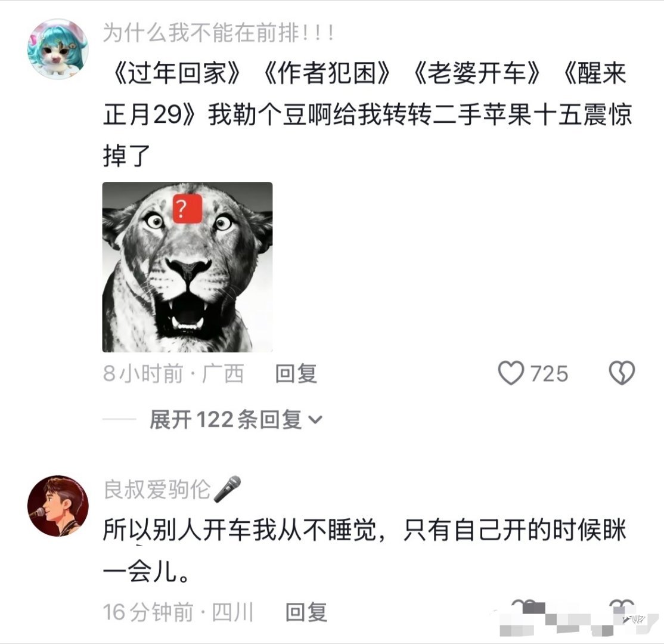Viewport: 664px width, 644px height.
Task: Select the comment text 所以别人开车我从不睡觉
Action: tap(240, 530)
